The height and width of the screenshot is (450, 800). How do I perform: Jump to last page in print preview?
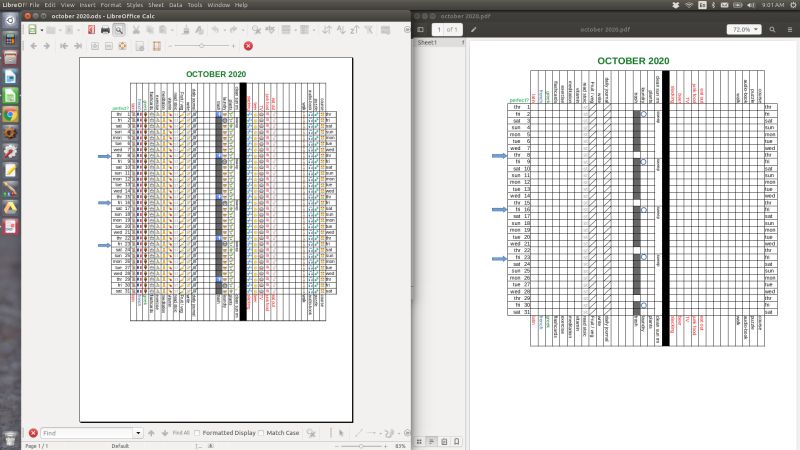[x=78, y=46]
